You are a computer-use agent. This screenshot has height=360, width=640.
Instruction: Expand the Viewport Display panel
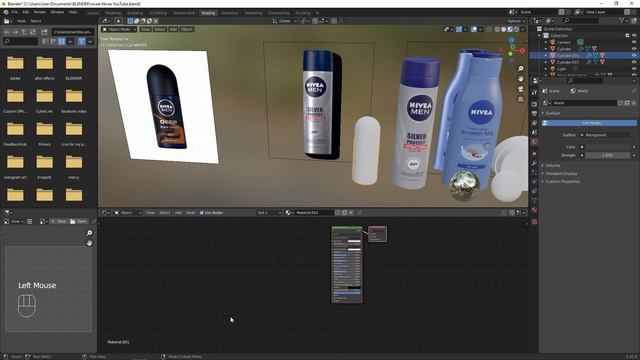(x=560, y=173)
